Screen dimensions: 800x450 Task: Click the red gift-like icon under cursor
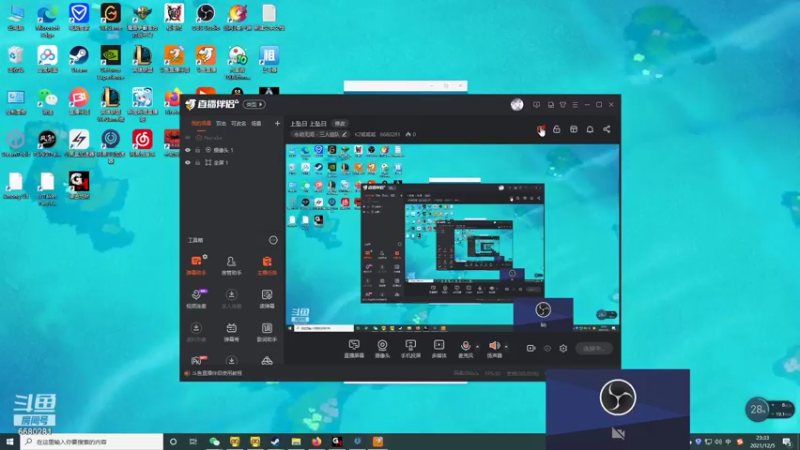[540, 130]
